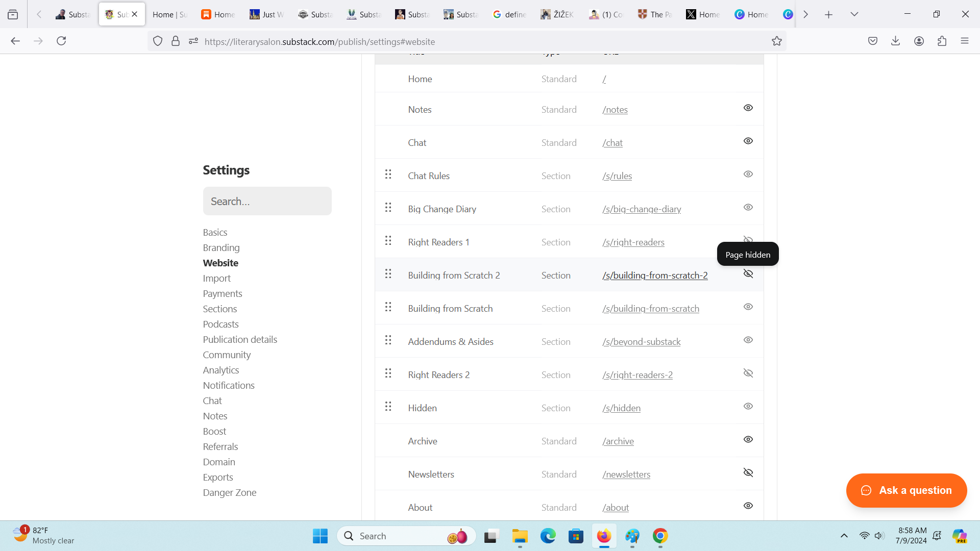Switch to the ŽIŽEK browser tab
Screen dimensions: 980x551
557,14
